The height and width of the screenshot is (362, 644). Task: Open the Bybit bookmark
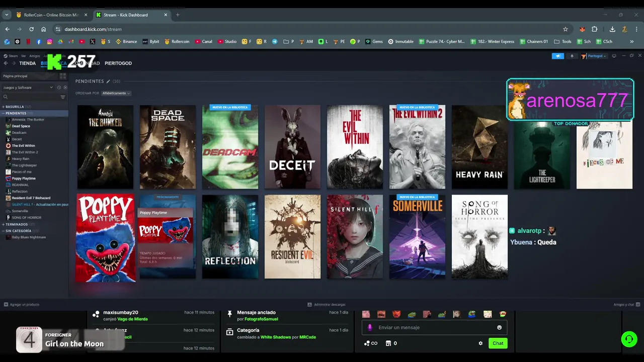point(151,42)
